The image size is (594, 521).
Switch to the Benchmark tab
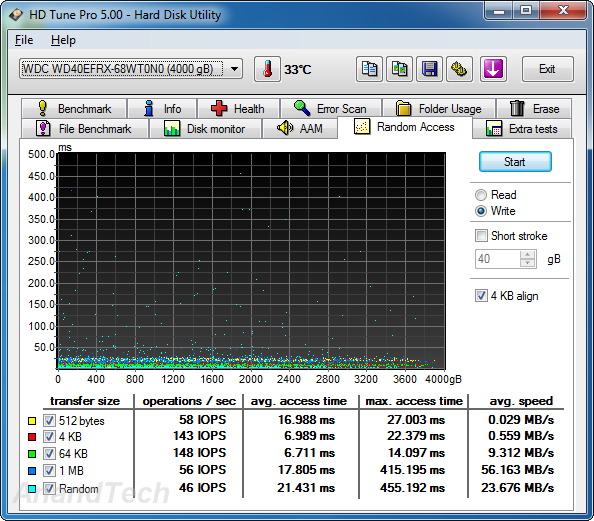click(x=74, y=109)
